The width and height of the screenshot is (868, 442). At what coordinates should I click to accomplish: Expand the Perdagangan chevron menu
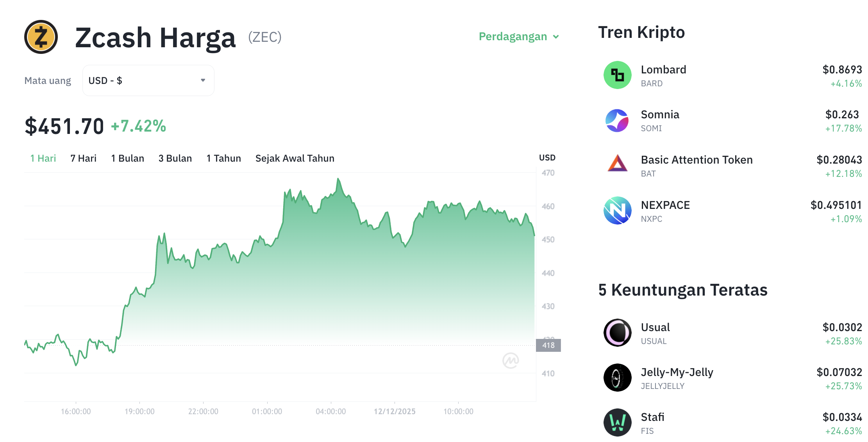click(556, 36)
